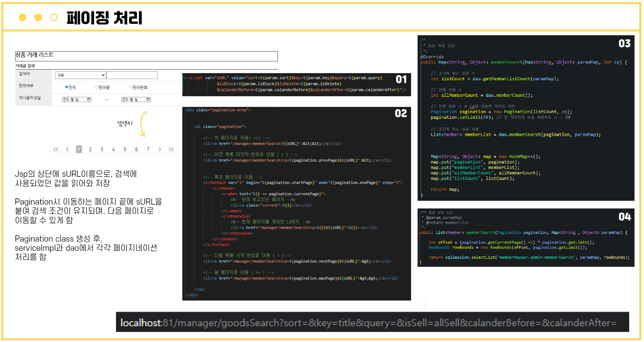Click the first filled yellow dot in the header
The image size is (644, 342).
22,18
